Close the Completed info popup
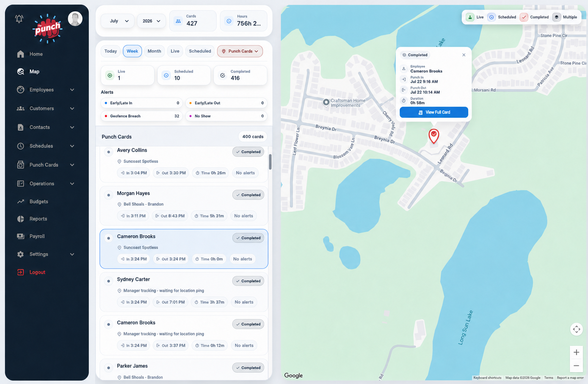This screenshot has height=384, width=588. (x=464, y=55)
